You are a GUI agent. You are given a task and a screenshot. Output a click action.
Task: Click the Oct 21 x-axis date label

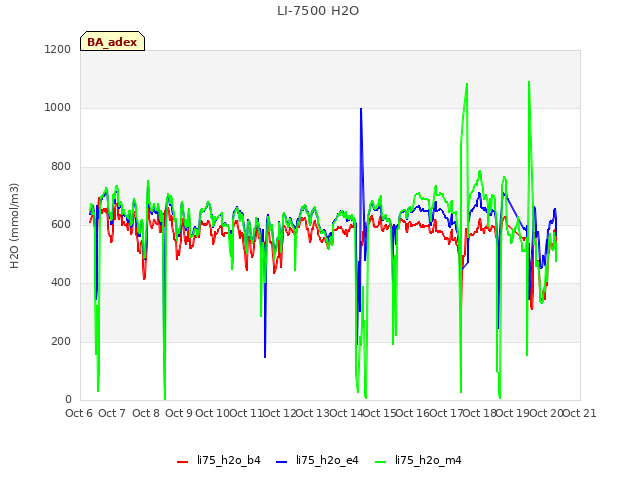(580, 413)
